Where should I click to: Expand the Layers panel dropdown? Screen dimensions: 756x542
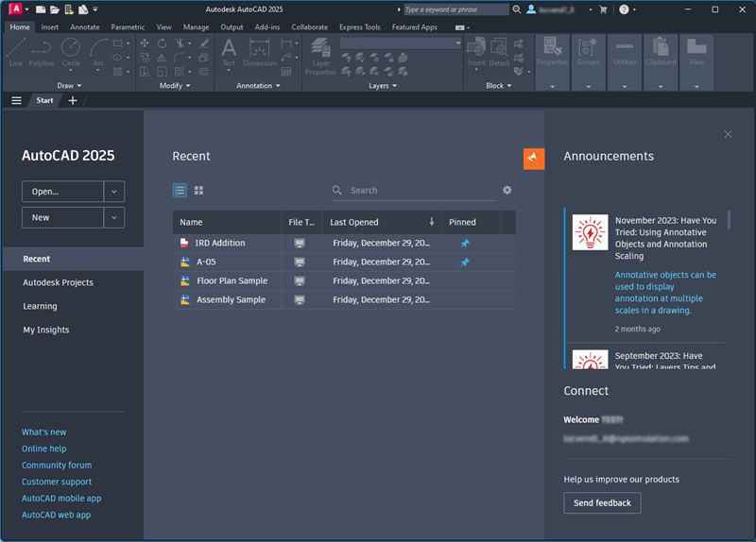pos(383,86)
